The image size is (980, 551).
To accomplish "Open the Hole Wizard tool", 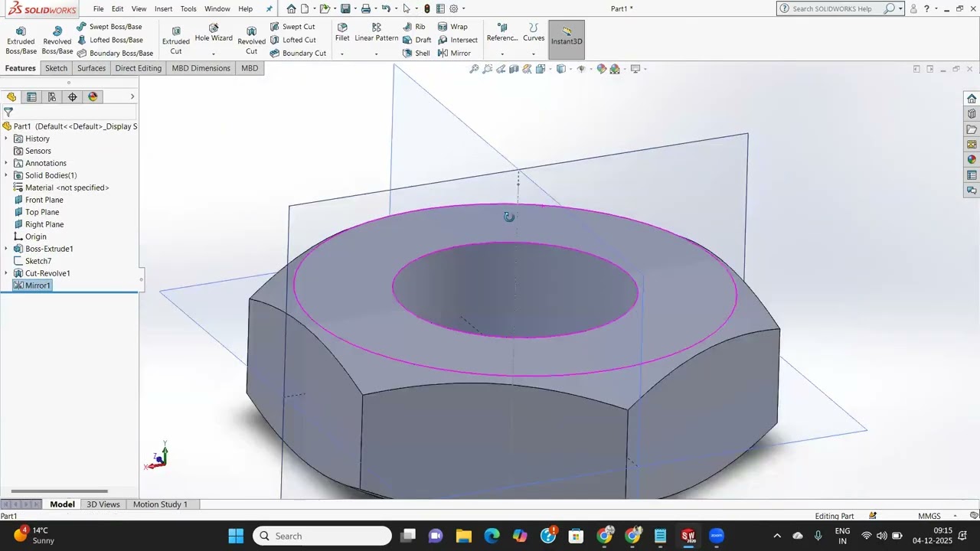I will (x=214, y=33).
